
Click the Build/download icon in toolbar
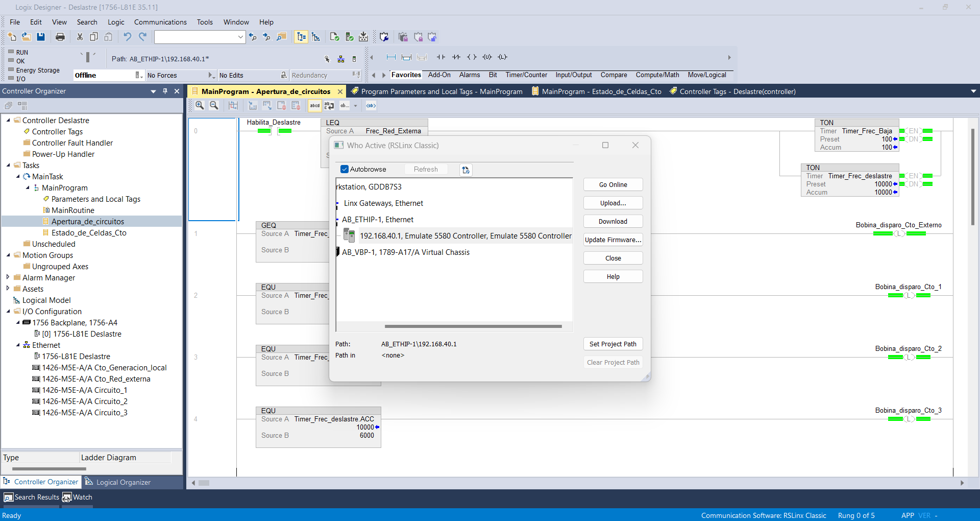tap(363, 37)
